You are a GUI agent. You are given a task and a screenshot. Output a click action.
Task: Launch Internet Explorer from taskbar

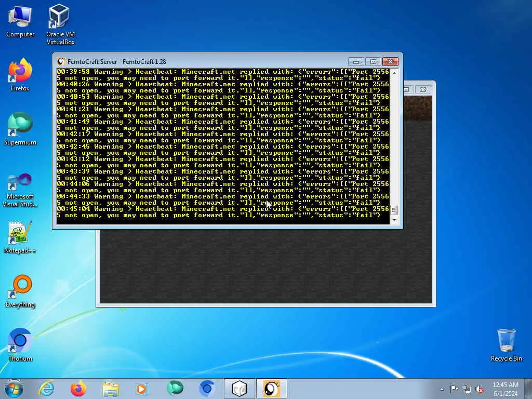46,389
